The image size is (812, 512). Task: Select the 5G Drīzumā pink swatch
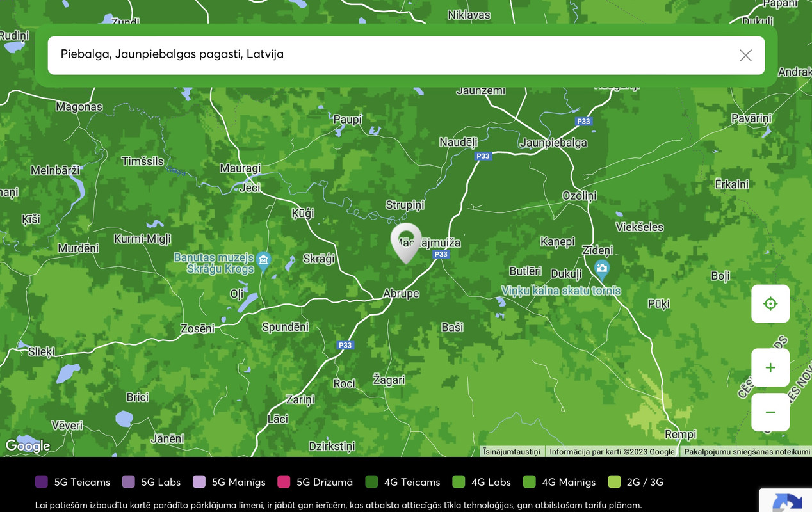coord(284,482)
